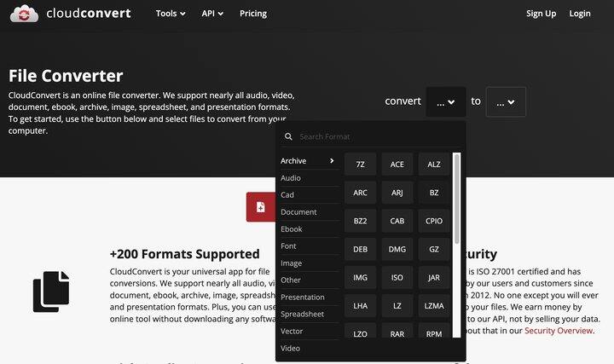Go to the Pricing page
This screenshot has width=614, height=364.
253,14
